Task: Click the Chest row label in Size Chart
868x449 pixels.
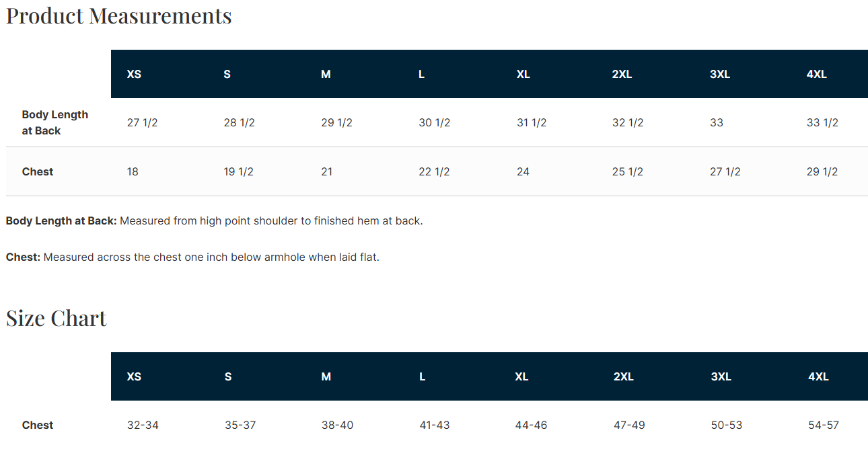Action: pyautogui.click(x=38, y=425)
